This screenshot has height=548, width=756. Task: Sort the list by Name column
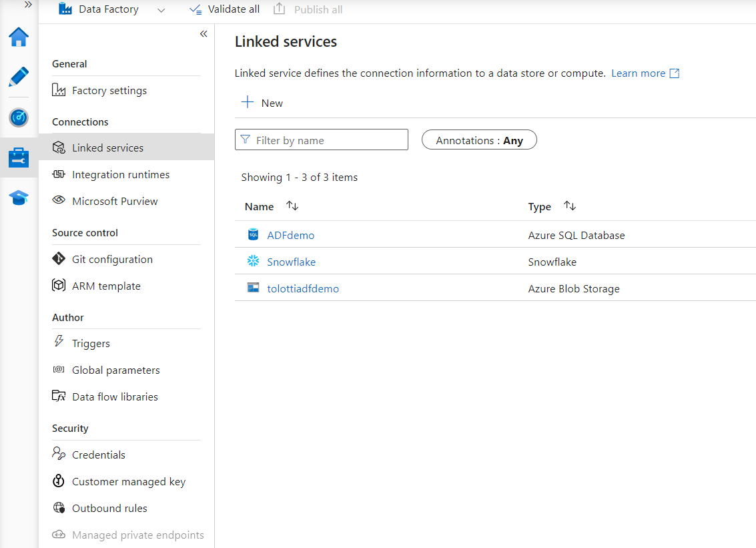point(292,206)
